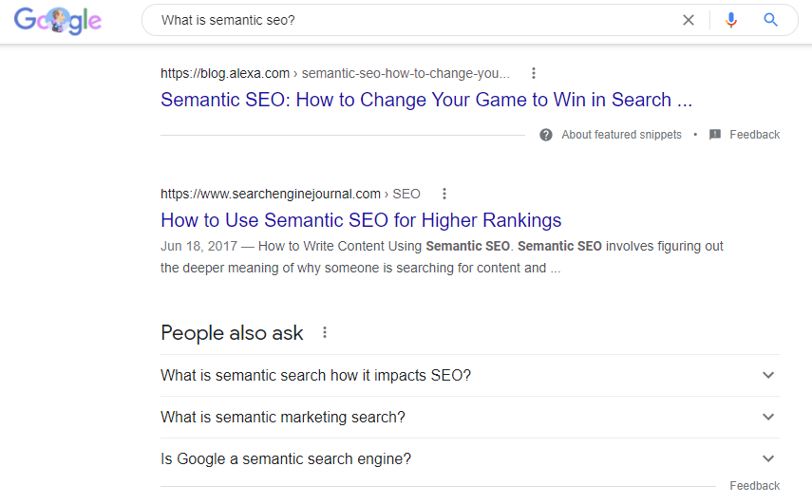Viewport: 812px width, 504px height.
Task: Expand "What is semantic marketing search?" question
Action: click(768, 417)
